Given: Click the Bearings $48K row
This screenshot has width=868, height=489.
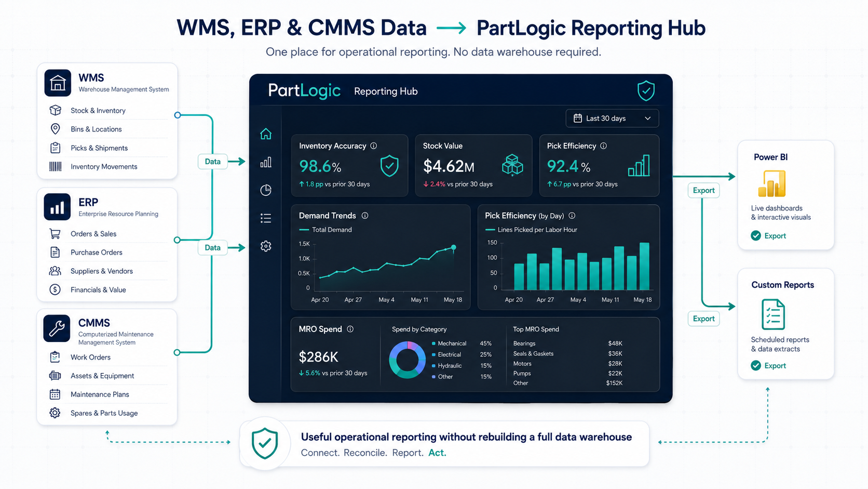Looking at the screenshot, I should point(567,343).
